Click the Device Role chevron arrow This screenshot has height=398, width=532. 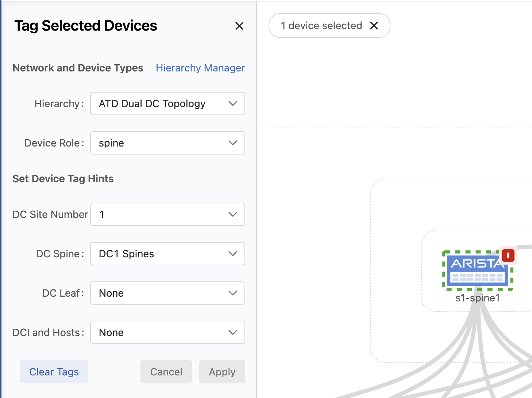tap(233, 143)
